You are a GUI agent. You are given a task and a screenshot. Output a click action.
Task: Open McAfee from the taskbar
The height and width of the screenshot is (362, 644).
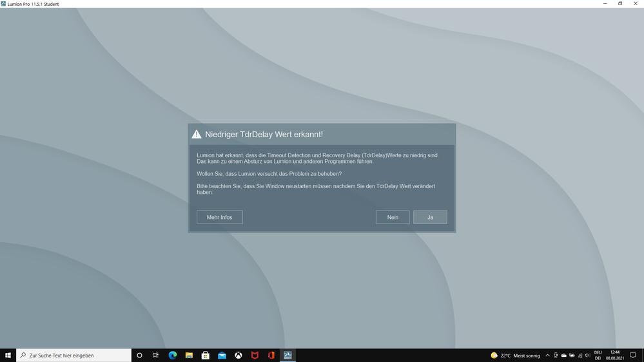[255, 356]
